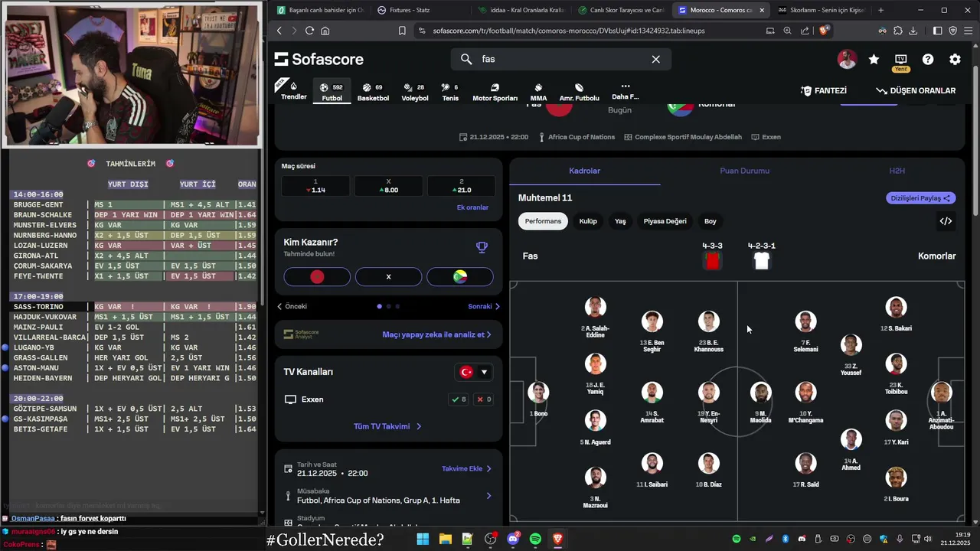This screenshot has width=980, height=551.
Task: Upvote the Exxen TV channel
Action: pos(459,399)
